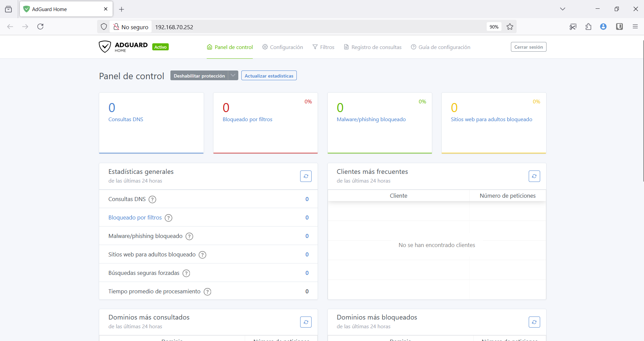This screenshot has height=341, width=644.
Task: Refresh the Clientes más frecuentes panel
Action: coord(534,176)
